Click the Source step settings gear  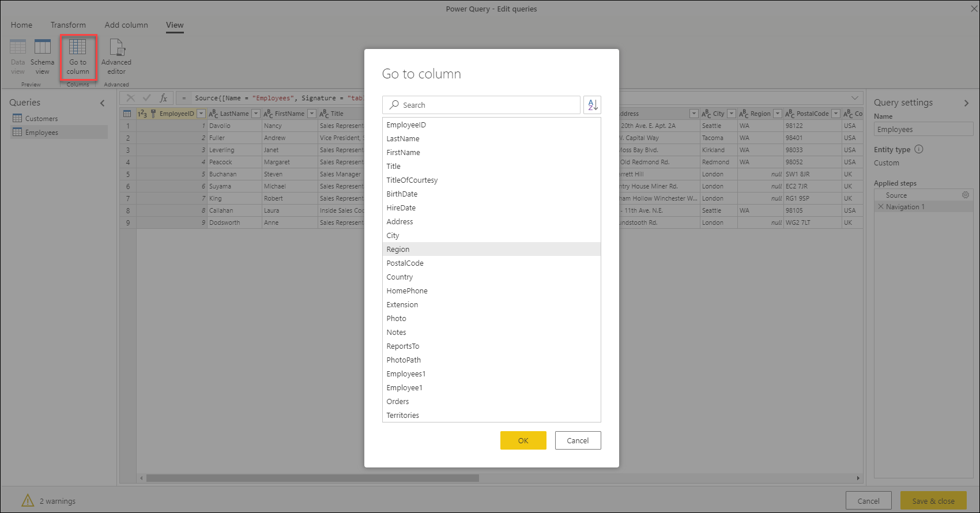pyautogui.click(x=966, y=195)
